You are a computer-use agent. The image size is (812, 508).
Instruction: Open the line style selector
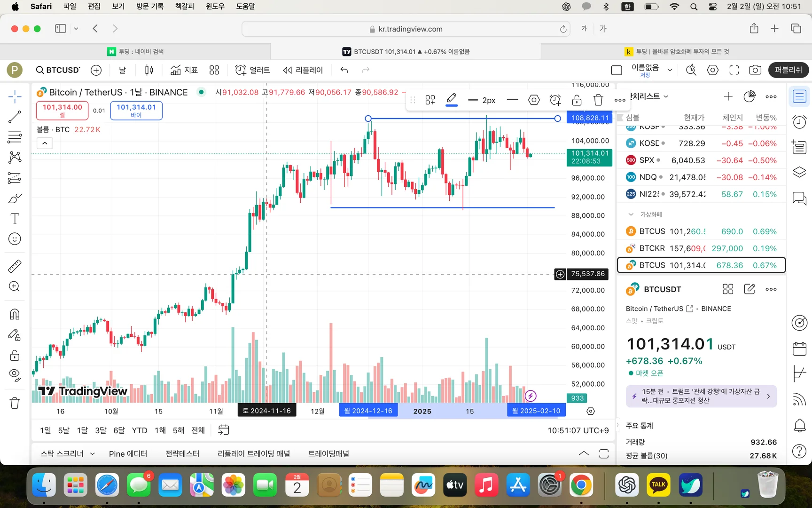513,100
